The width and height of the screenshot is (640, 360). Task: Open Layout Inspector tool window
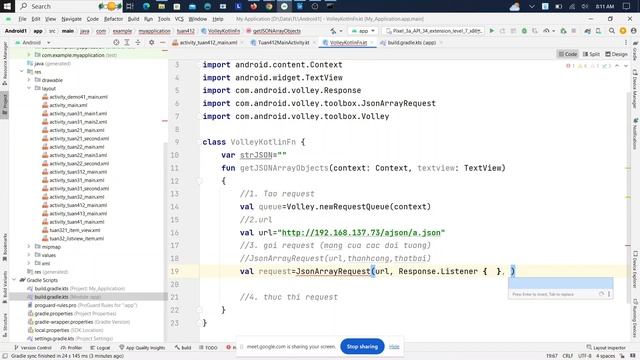[606, 348]
